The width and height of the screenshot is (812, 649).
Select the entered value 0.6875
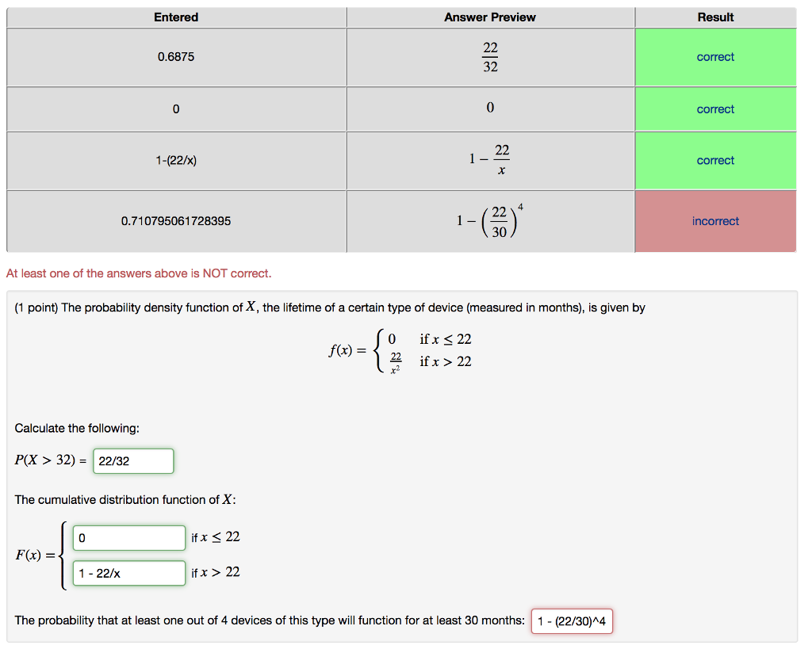point(176,56)
